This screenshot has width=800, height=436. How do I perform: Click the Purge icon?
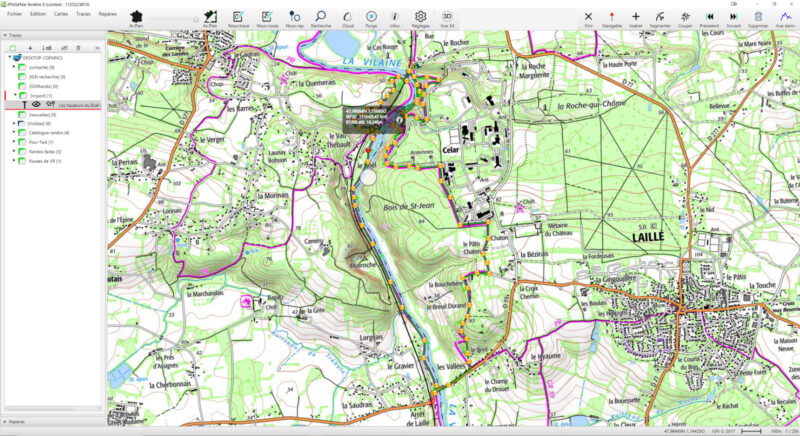[371, 18]
